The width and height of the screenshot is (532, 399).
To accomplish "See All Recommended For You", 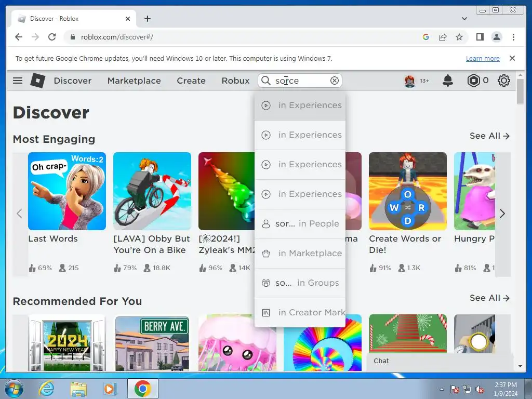I will (489, 298).
